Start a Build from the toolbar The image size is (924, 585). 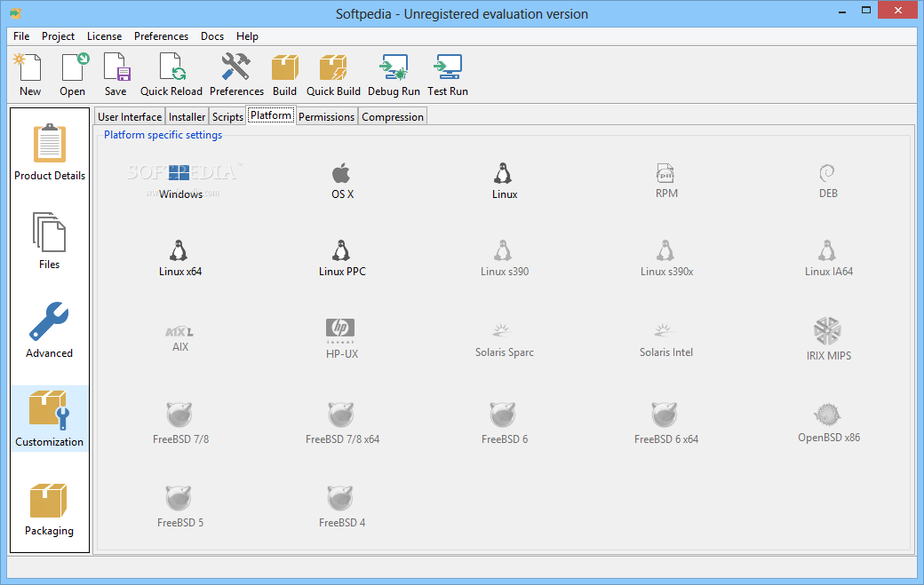pos(284,75)
